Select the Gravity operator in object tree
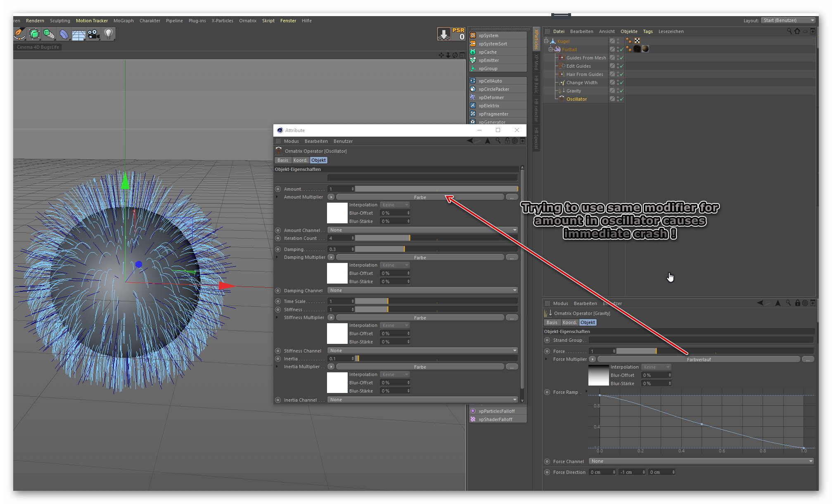The image size is (832, 504). click(574, 91)
